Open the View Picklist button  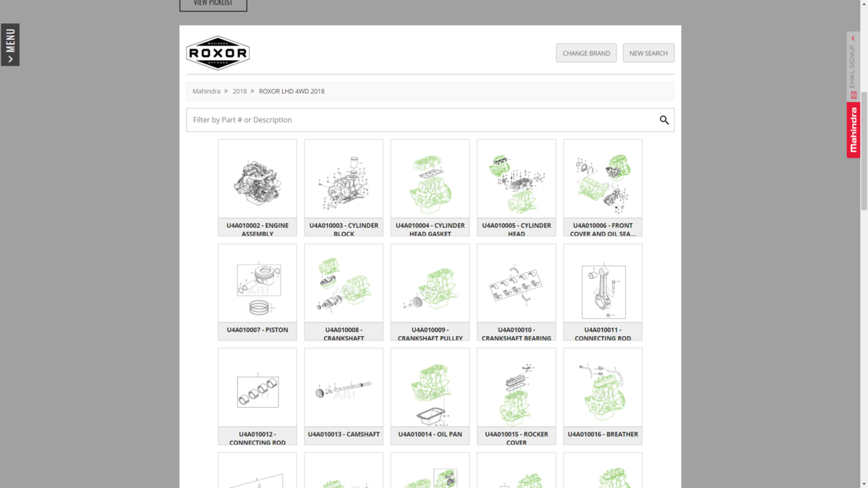click(x=213, y=4)
